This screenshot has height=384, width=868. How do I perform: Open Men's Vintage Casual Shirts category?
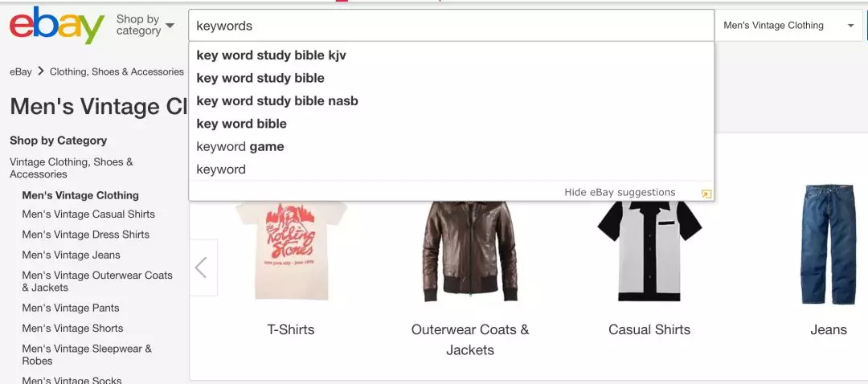(x=88, y=214)
